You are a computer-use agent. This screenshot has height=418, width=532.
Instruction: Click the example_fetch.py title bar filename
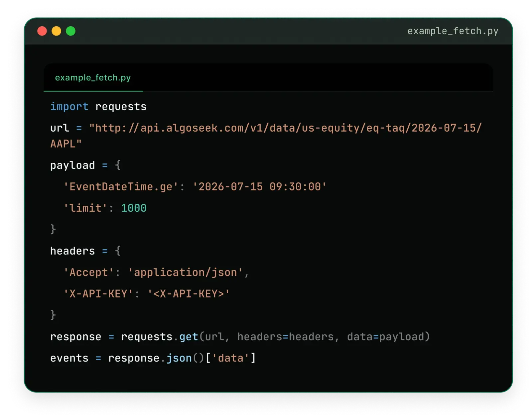coord(453,31)
